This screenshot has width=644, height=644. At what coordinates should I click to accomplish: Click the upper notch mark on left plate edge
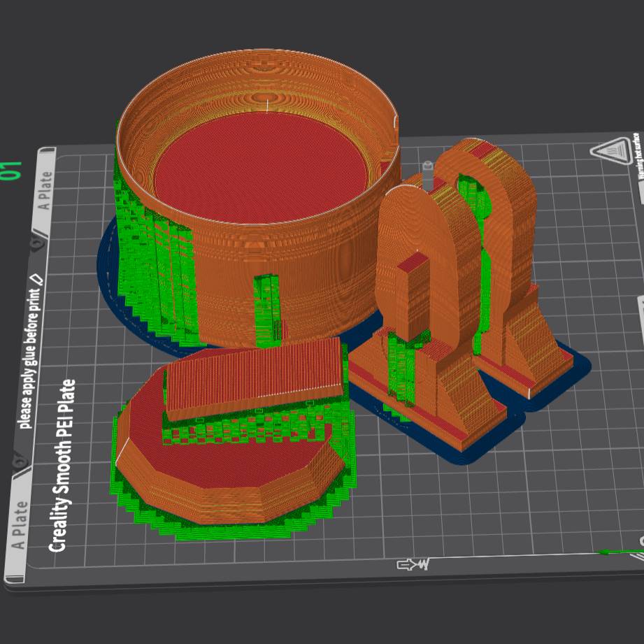coord(36,243)
